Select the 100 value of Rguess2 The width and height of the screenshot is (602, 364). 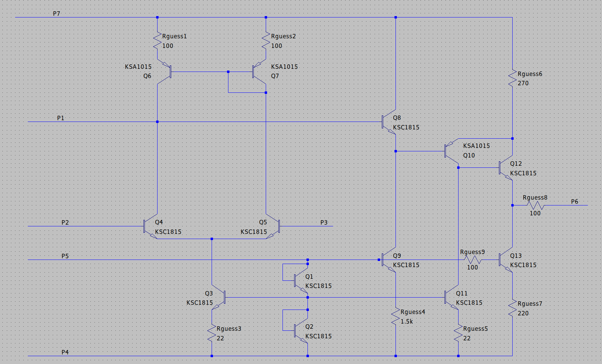pos(276,46)
